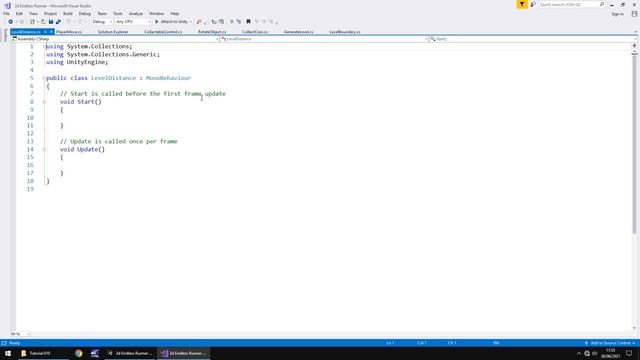The height and width of the screenshot is (360, 640).
Task: Collapse the using directives outline at line 1
Action: click(x=44, y=47)
